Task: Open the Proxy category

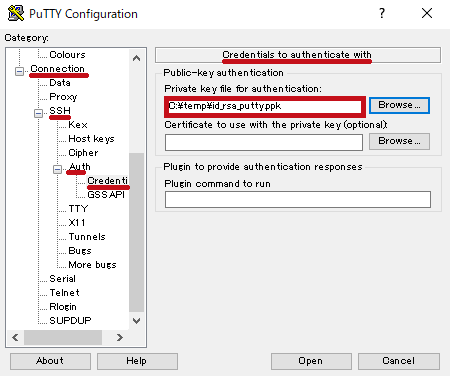Action: point(63,97)
